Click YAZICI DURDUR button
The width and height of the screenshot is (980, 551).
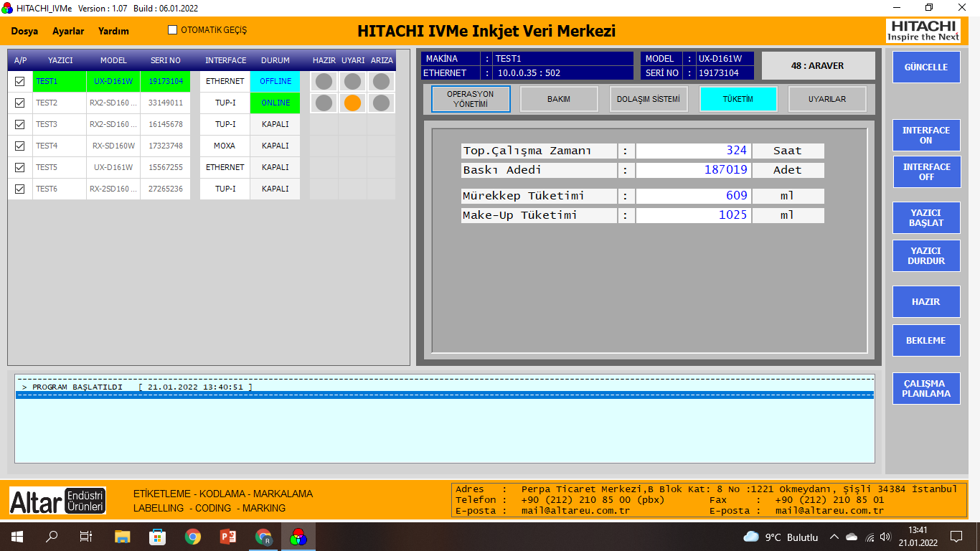(926, 255)
